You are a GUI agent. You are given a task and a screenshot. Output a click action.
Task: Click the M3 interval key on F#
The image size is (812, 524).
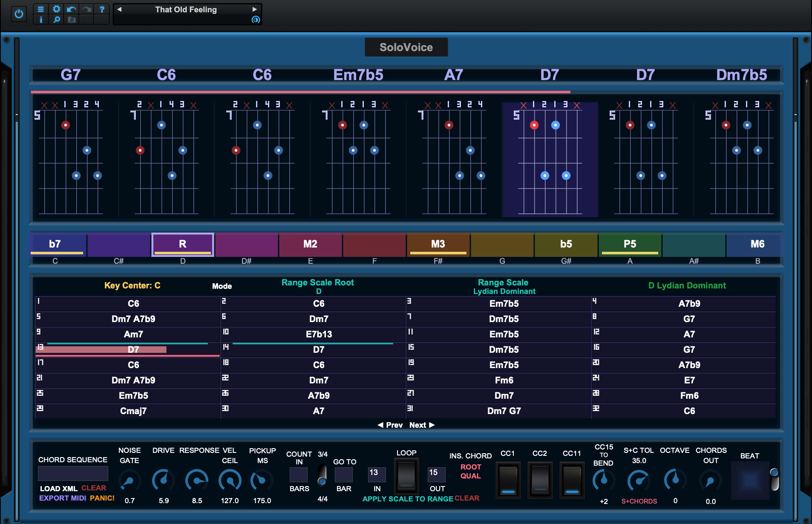pos(438,244)
